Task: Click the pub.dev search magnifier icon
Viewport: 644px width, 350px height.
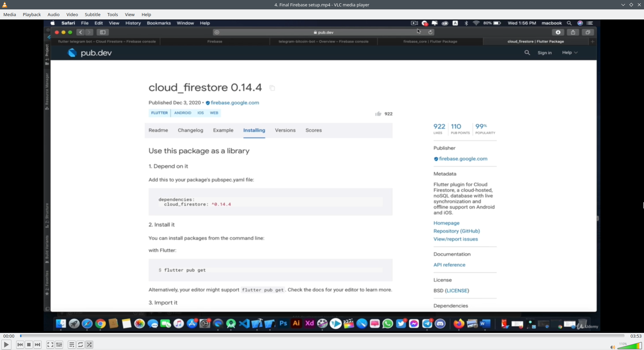Action: pyautogui.click(x=527, y=53)
